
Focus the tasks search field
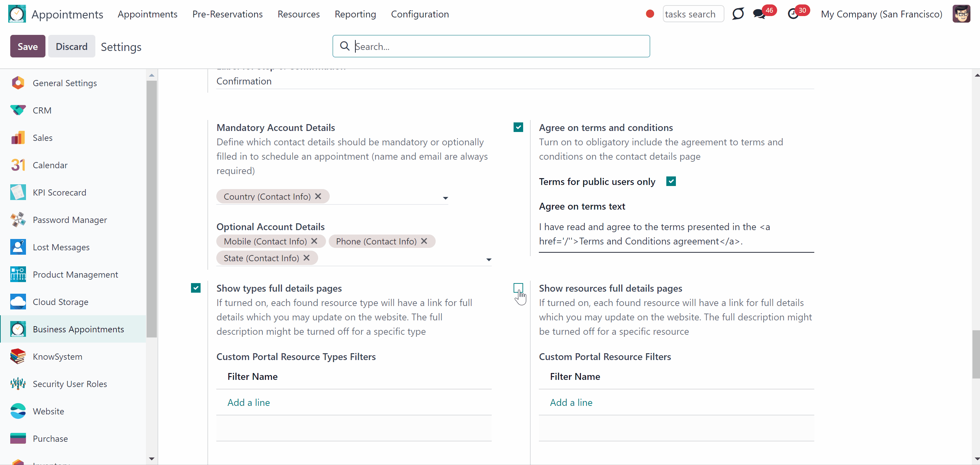click(x=693, y=14)
